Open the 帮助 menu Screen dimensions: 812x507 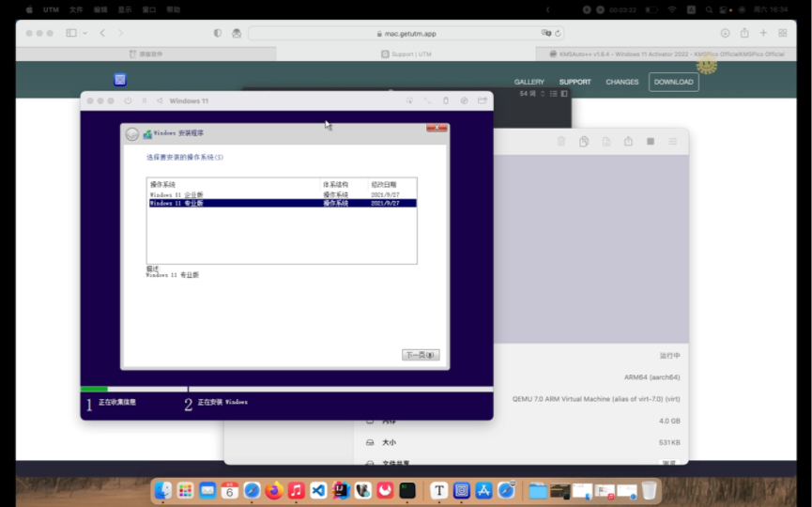(174, 9)
